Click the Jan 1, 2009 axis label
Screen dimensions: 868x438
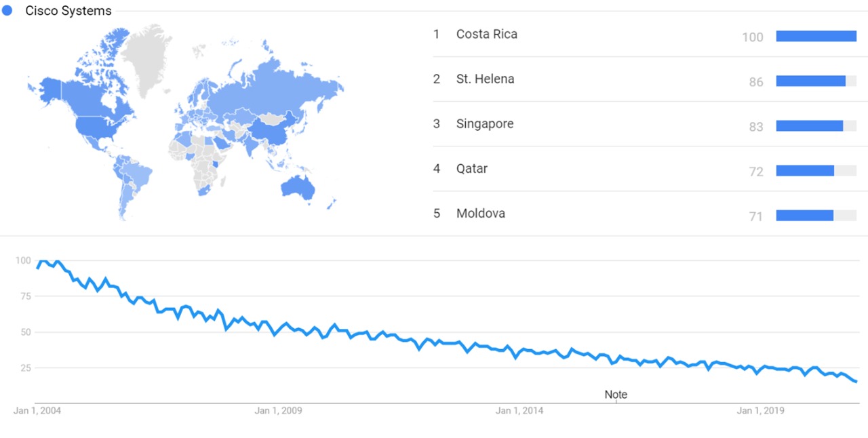pos(278,410)
